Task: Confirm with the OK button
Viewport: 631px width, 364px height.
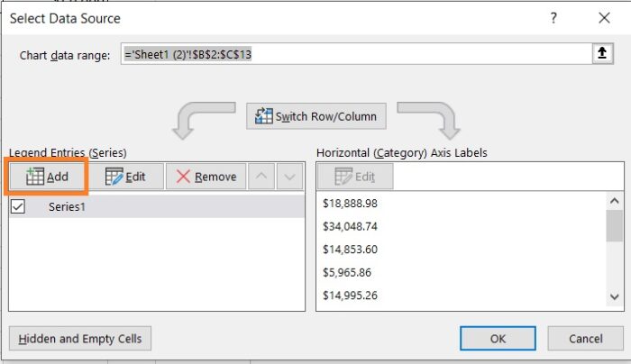Action: pos(498,339)
